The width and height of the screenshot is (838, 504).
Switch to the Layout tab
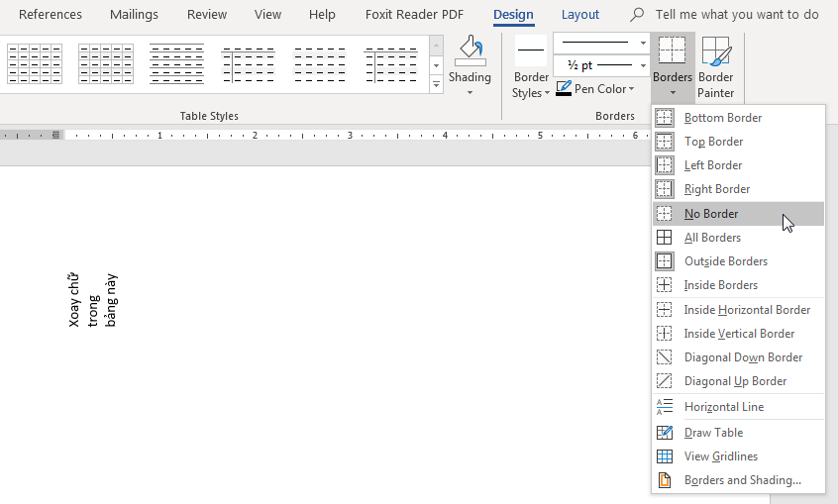tap(579, 15)
